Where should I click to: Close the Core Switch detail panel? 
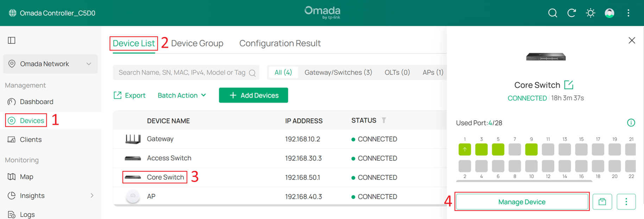tap(632, 40)
